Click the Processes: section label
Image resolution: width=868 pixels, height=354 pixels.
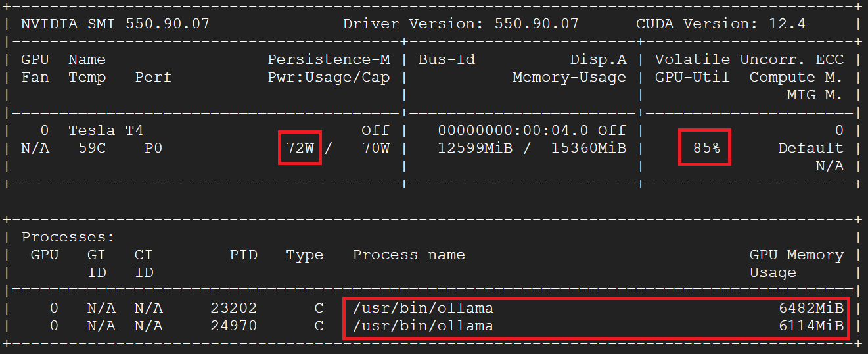click(x=68, y=237)
